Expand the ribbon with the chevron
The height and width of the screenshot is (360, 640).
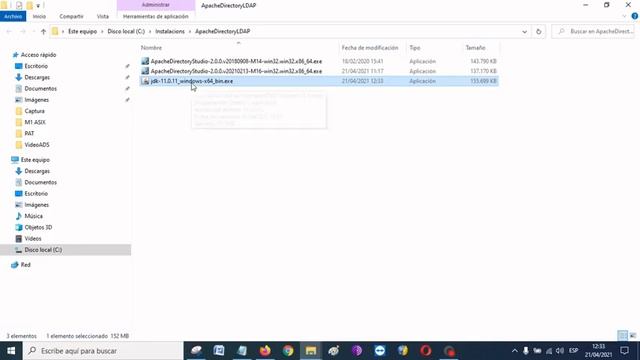[624, 16]
